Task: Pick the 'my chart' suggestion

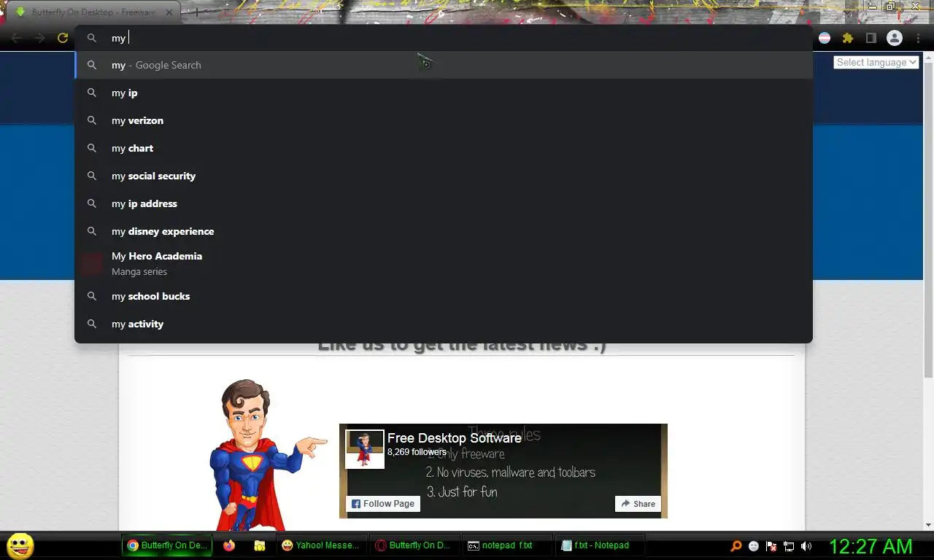Action: [x=444, y=148]
